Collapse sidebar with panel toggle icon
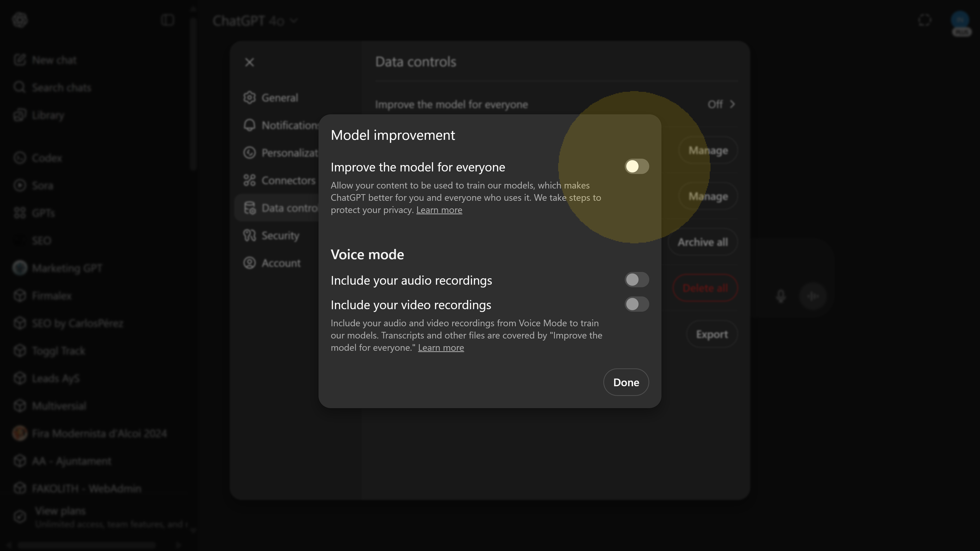 point(167,20)
